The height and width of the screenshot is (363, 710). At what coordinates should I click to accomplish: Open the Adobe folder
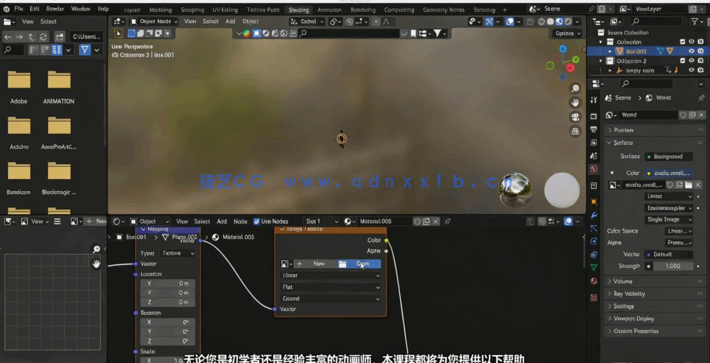pyautogui.click(x=19, y=86)
